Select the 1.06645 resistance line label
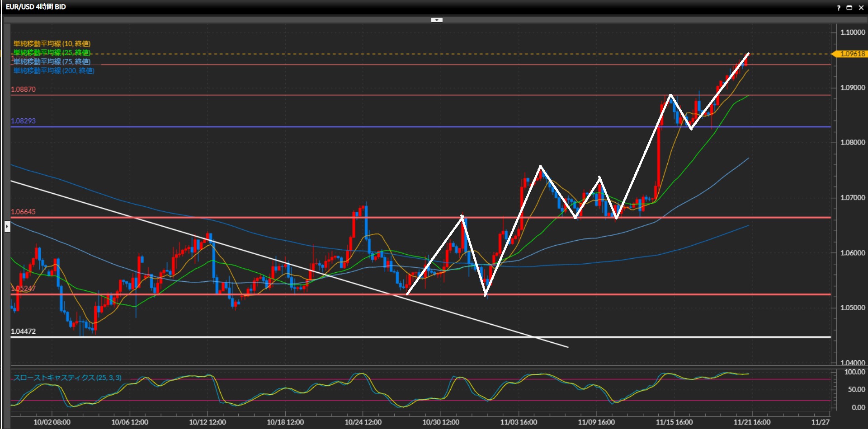The height and width of the screenshot is (429, 868). click(23, 212)
